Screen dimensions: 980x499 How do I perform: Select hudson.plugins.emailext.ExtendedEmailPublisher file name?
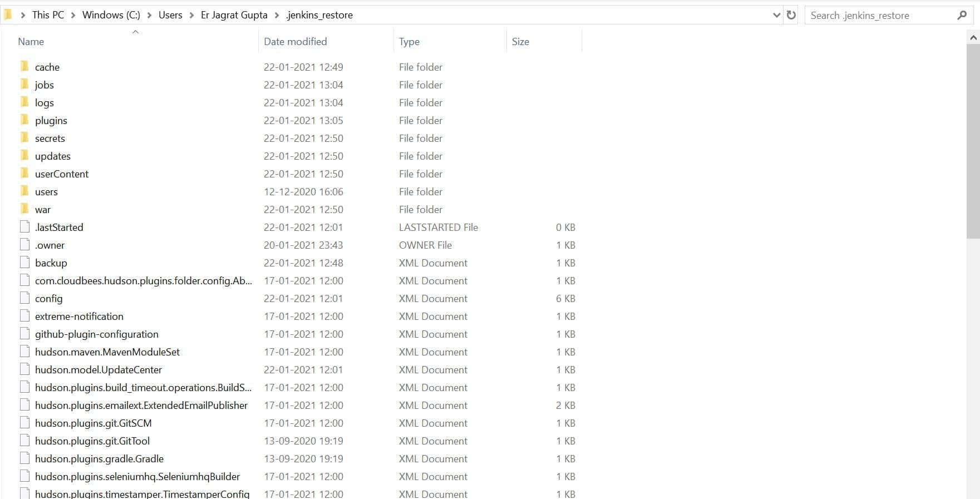(141, 405)
